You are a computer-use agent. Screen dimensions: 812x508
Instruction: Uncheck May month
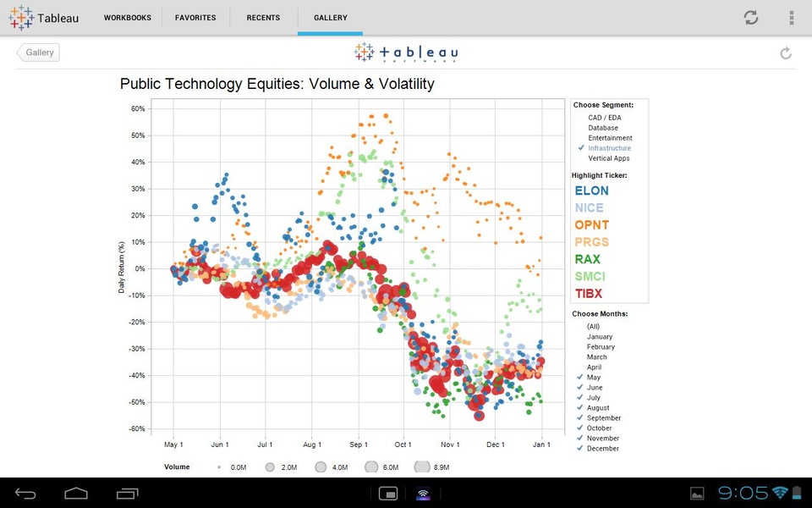(594, 378)
